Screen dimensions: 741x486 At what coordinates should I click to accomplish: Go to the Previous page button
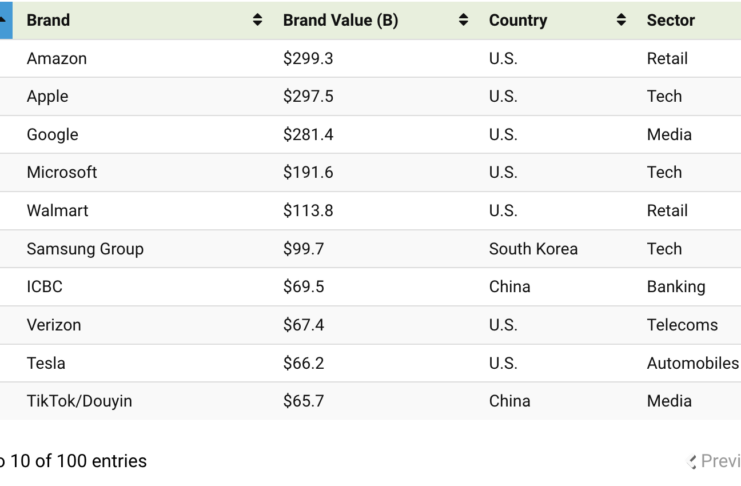click(x=716, y=461)
